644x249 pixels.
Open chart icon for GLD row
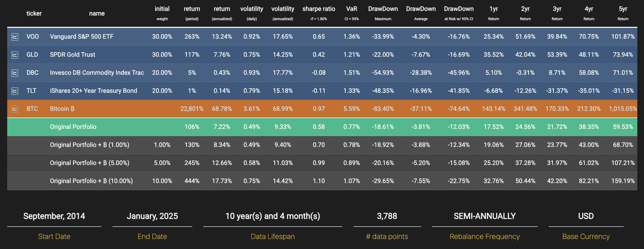coord(15,55)
